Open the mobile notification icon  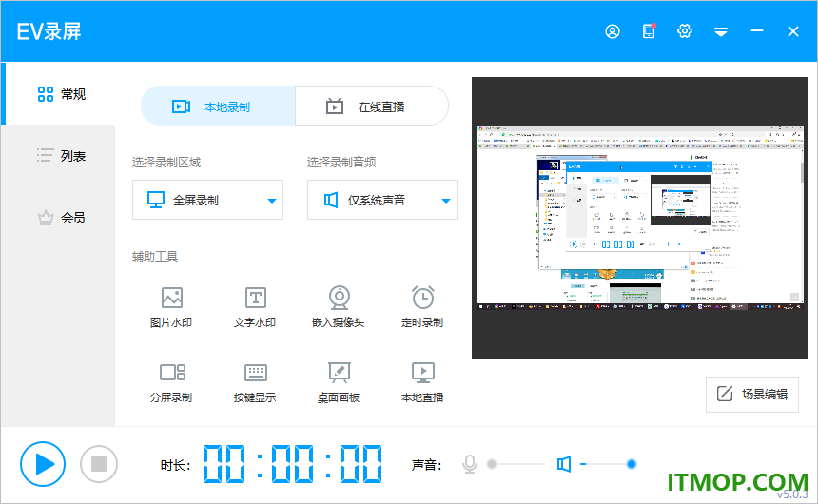[x=649, y=31]
